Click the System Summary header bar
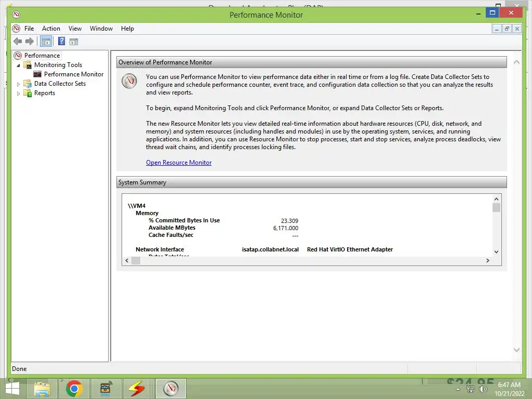Image resolution: width=532 pixels, height=399 pixels. pyautogui.click(x=312, y=182)
